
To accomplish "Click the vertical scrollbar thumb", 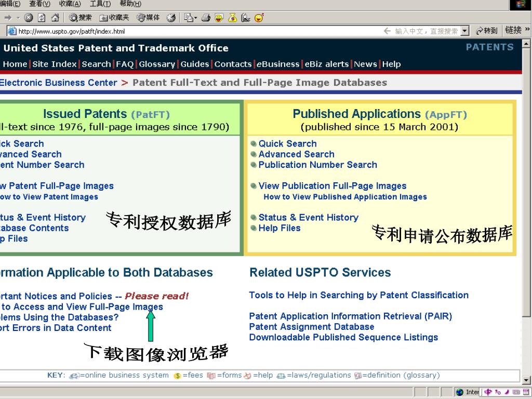I will click(x=526, y=182).
